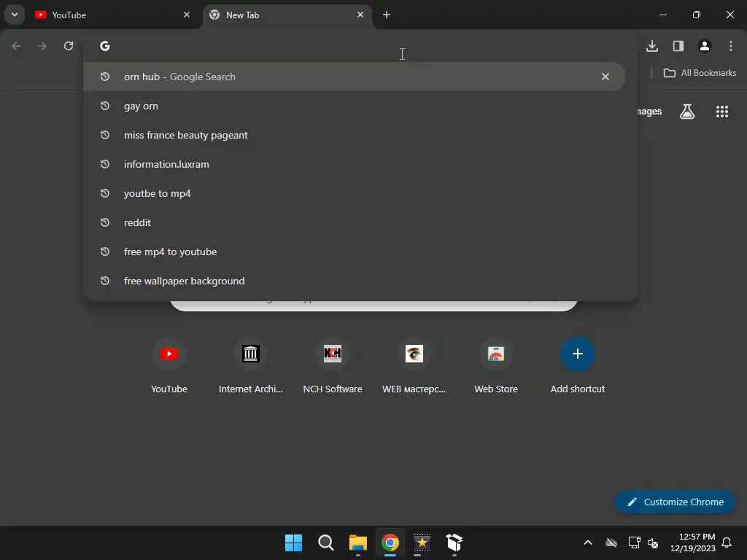Expand hidden system tray icons
Screen dimensions: 747x560
588,542
